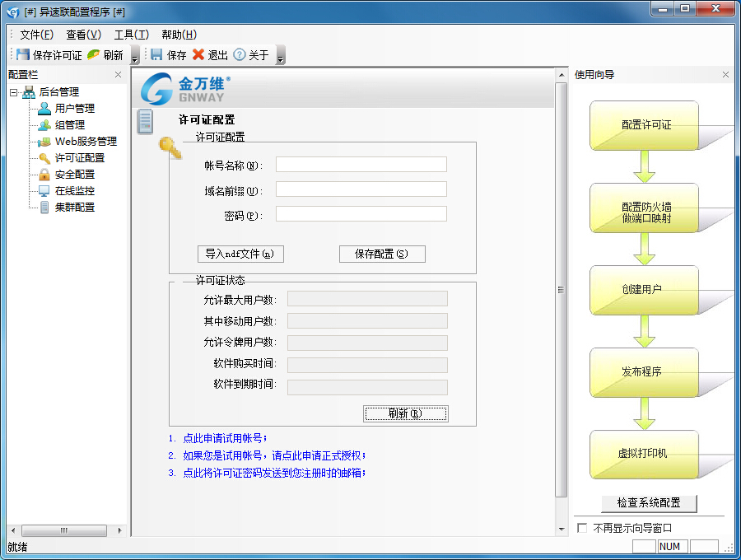Open the toolbar overflow arrow beside 刷新

point(134,58)
